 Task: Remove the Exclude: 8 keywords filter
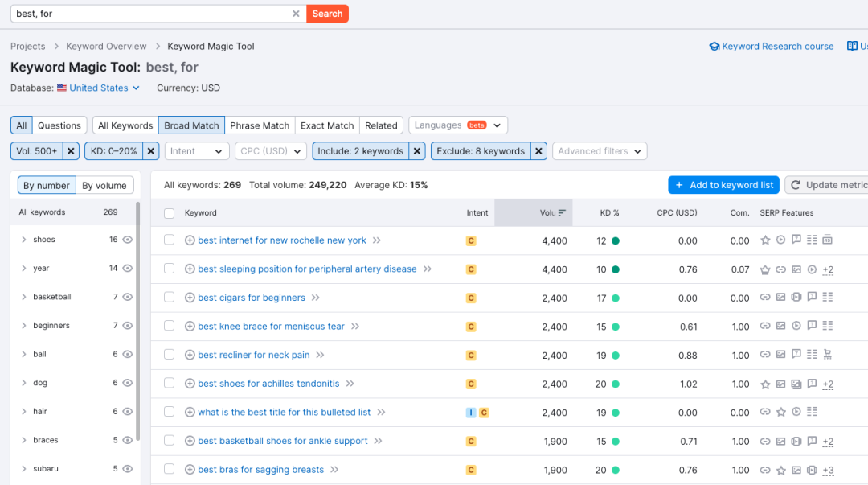pyautogui.click(x=538, y=151)
